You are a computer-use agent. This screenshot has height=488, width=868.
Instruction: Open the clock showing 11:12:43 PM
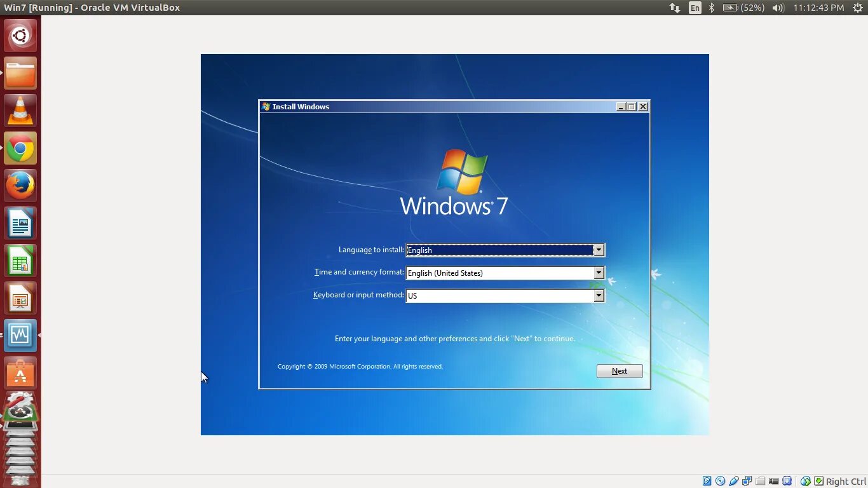(x=818, y=8)
